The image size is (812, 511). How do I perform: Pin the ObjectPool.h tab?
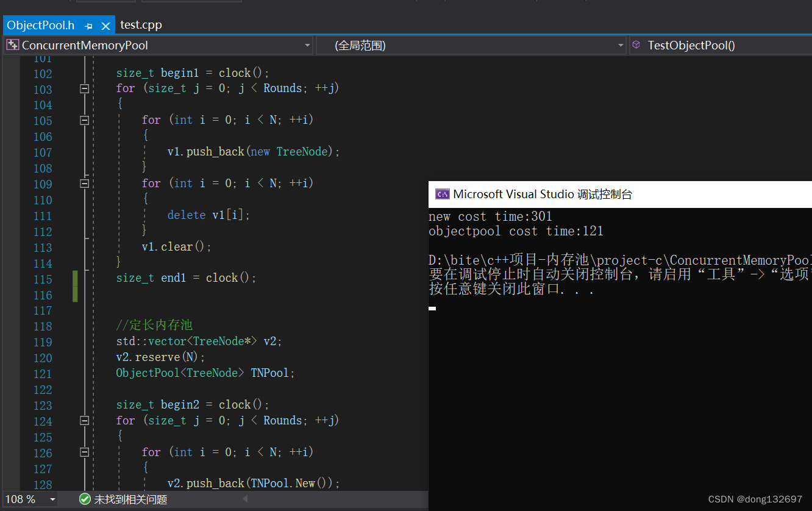click(89, 26)
